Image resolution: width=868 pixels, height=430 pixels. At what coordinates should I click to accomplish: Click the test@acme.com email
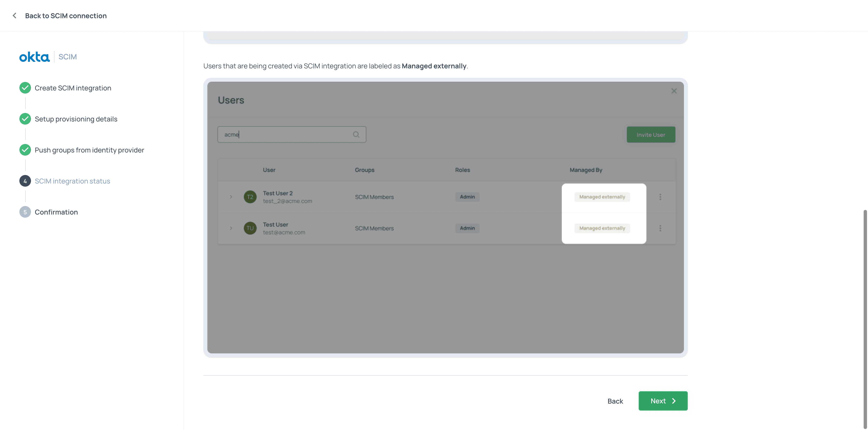pyautogui.click(x=284, y=232)
